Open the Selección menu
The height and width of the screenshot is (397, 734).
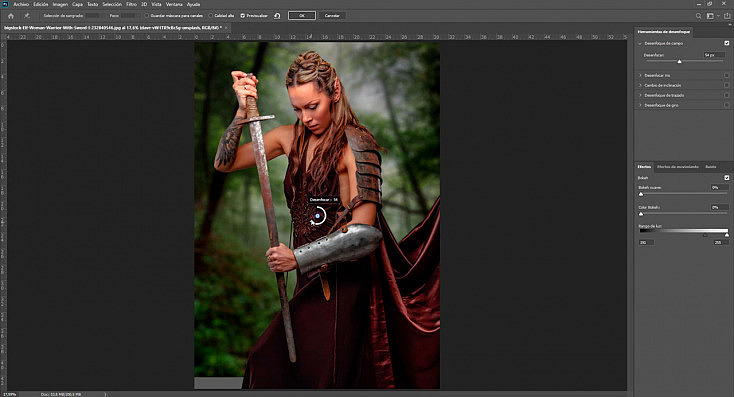112,4
